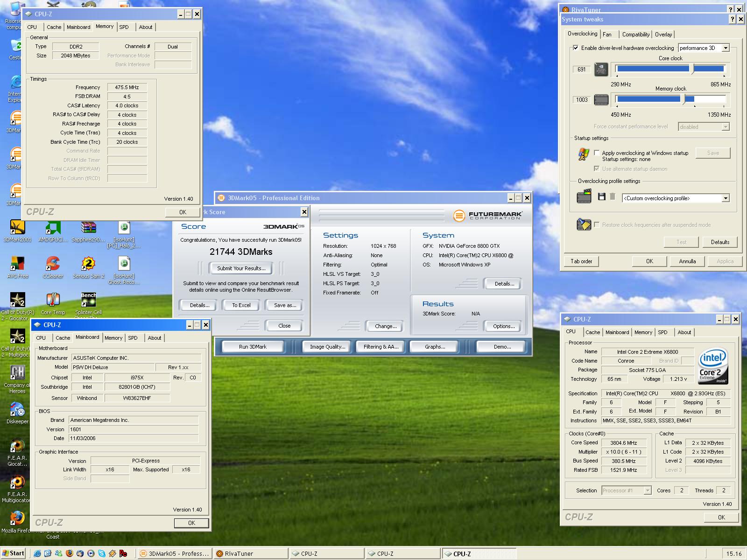Click the core clock value field showing 691
The image size is (747, 560).
click(x=581, y=70)
